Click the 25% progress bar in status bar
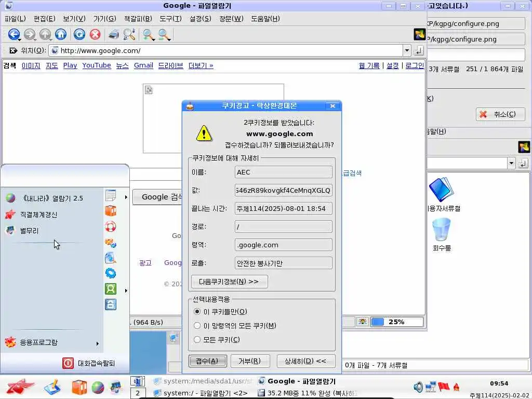 [x=397, y=322]
